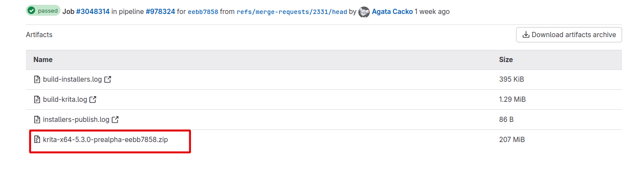Click the zip archive icon for krita-x64
Image resolution: width=644 pixels, height=177 pixels.
(37, 140)
